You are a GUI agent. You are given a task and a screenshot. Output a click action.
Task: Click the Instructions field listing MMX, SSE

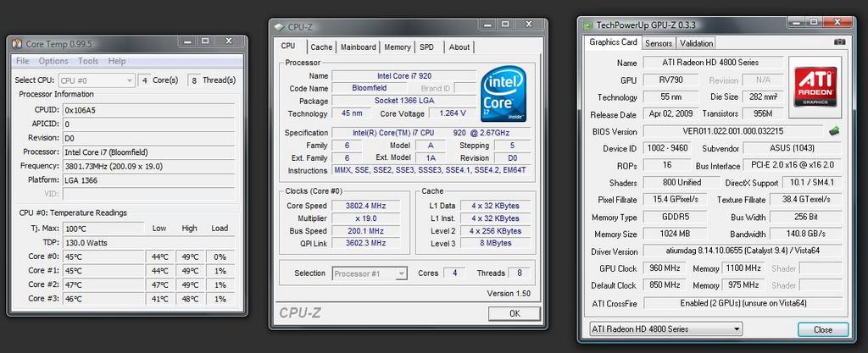(431, 170)
